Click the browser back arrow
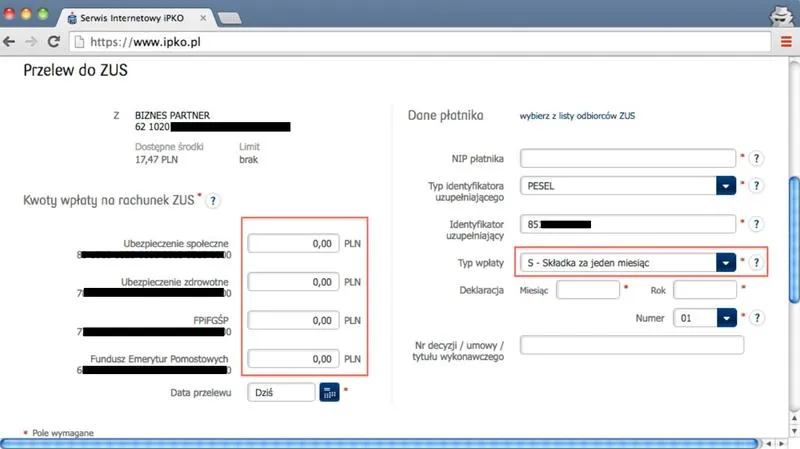Image resolution: width=800 pixels, height=449 pixels. (11, 41)
